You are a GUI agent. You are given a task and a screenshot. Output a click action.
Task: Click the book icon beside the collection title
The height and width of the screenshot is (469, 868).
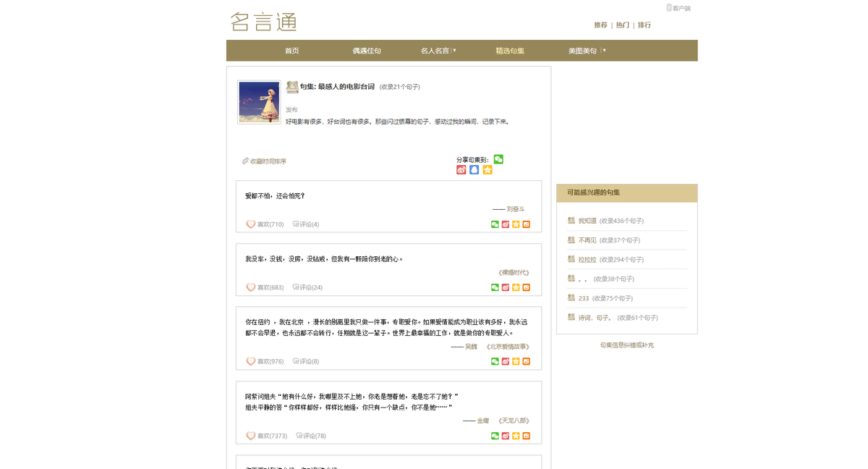coord(292,87)
